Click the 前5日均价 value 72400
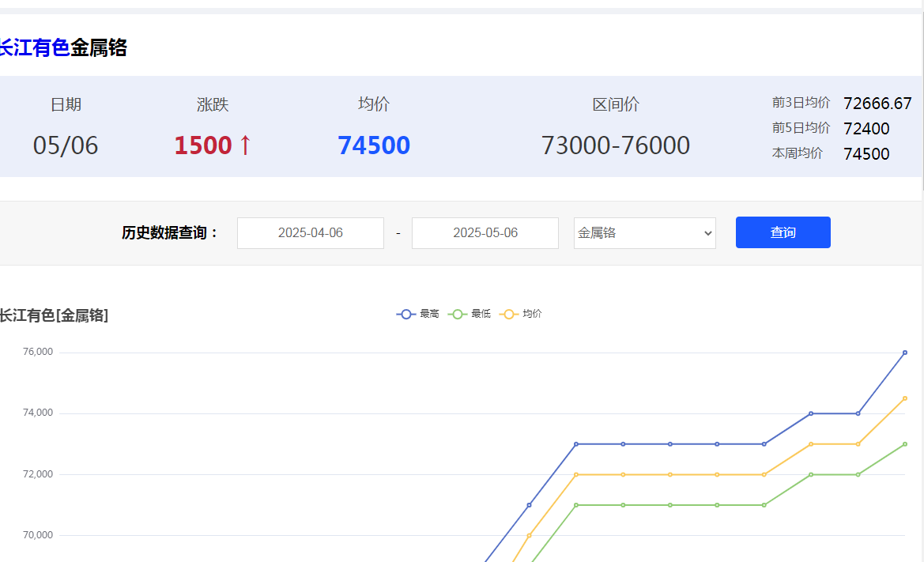Viewport: 924px width, 562px height. coord(866,128)
